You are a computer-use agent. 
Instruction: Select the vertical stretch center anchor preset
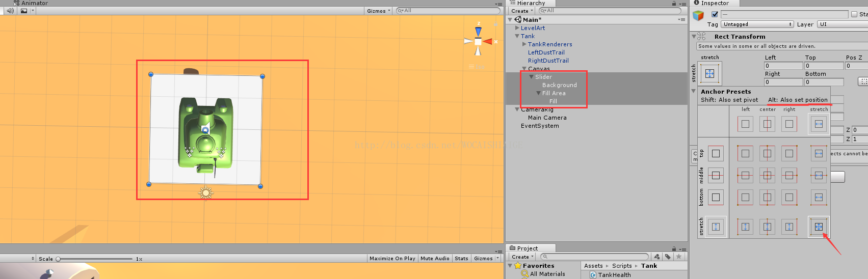(767, 227)
